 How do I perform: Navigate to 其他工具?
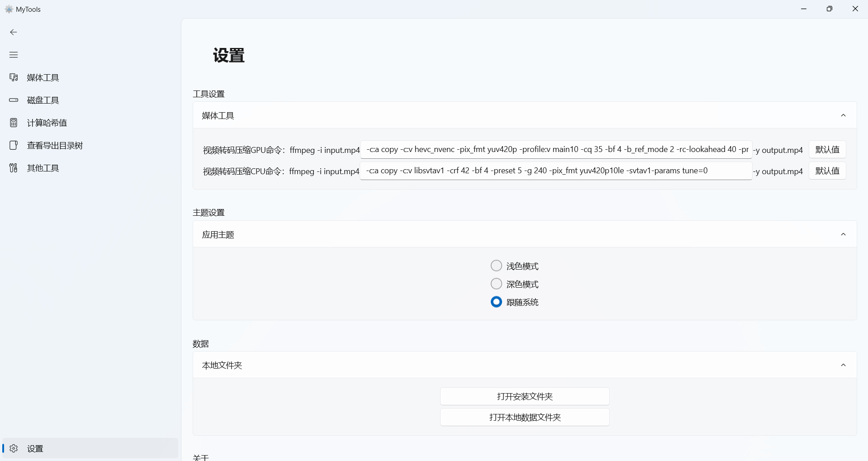[x=90, y=168]
